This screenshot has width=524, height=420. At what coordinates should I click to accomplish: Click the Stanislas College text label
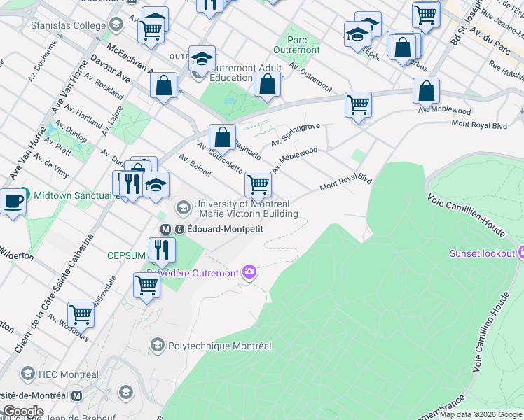[68, 25]
